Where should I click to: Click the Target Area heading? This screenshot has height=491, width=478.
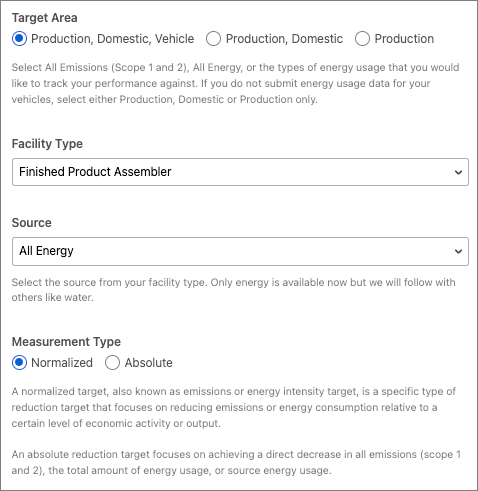[x=45, y=18]
